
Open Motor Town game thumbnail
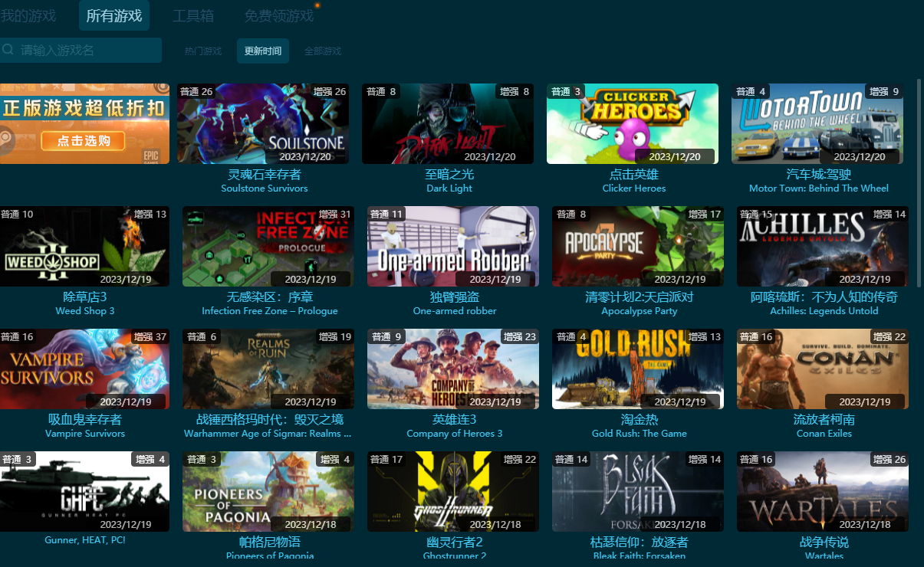point(817,123)
